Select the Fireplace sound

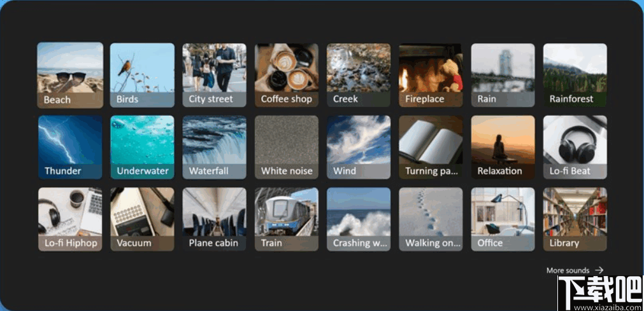click(431, 75)
